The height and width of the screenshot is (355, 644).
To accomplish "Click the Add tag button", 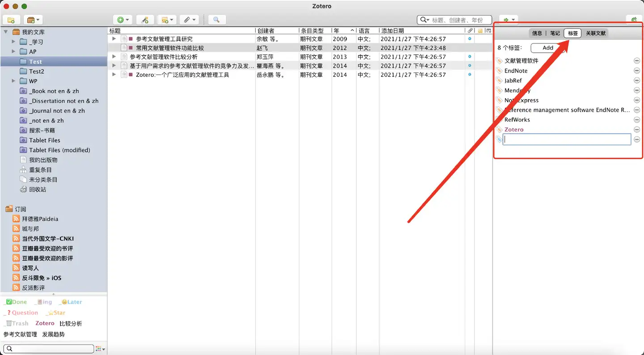I will pyautogui.click(x=547, y=48).
